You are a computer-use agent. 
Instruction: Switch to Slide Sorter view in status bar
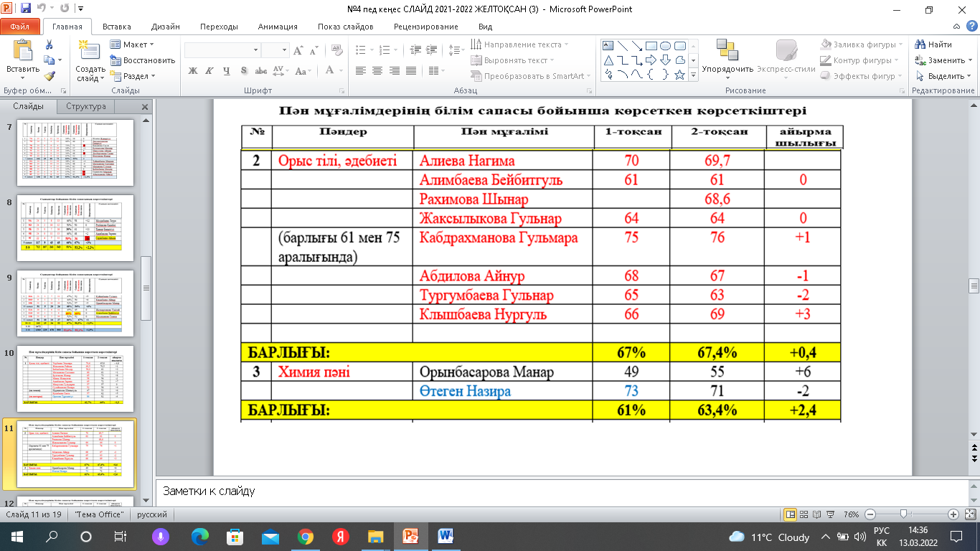pos(805,514)
